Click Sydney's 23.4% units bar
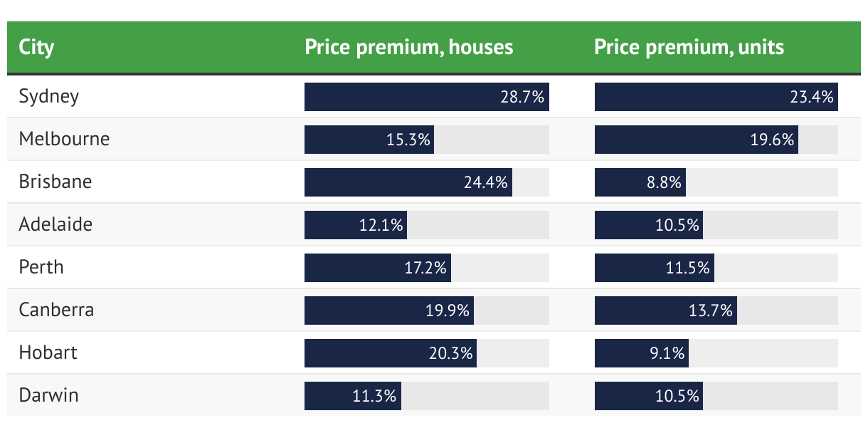 (x=716, y=97)
